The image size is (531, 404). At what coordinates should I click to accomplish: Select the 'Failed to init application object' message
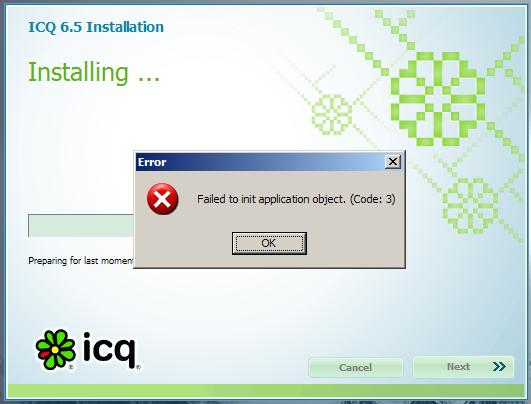(296, 199)
